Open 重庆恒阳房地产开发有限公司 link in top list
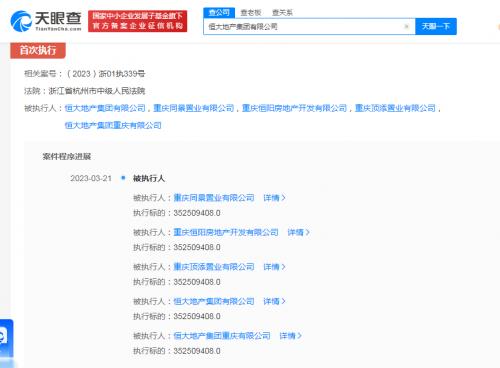The height and width of the screenshot is (368, 500). coord(294,108)
